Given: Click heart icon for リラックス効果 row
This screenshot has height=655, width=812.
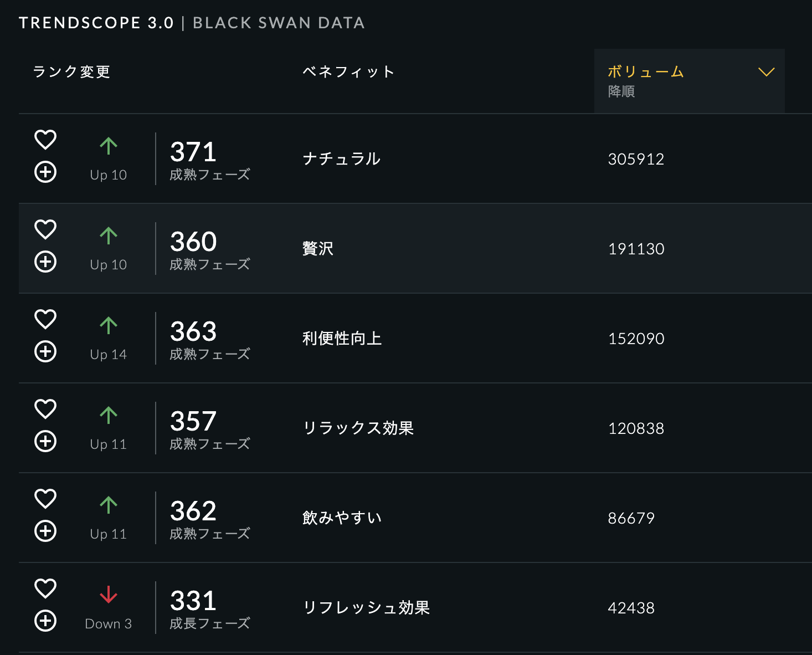Looking at the screenshot, I should [x=45, y=409].
